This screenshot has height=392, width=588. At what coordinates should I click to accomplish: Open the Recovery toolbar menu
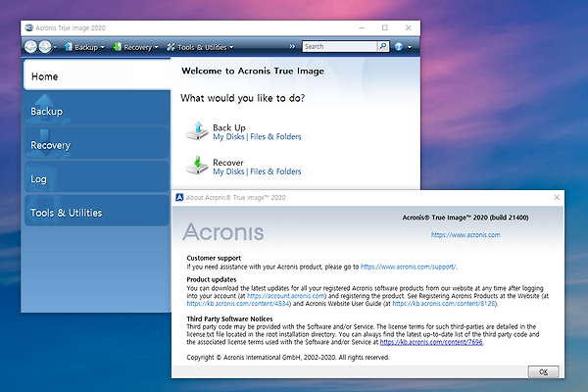136,47
